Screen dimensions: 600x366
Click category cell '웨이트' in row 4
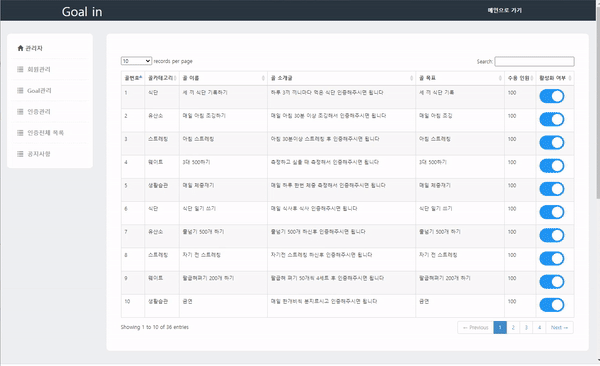click(x=155, y=162)
